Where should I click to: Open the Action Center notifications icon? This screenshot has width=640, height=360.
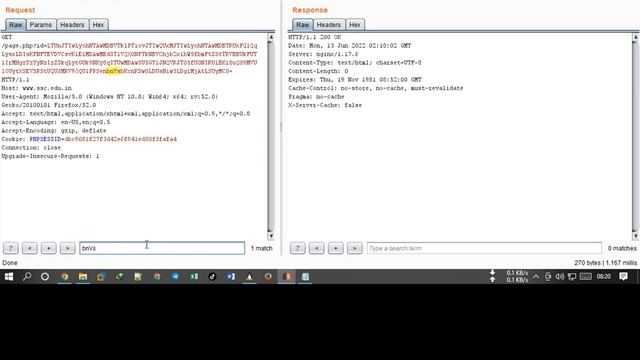click(x=623, y=277)
